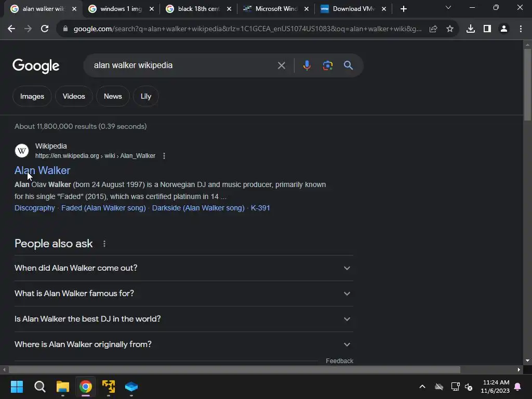The height and width of the screenshot is (399, 532).
Task: Start voice search with microphone
Action: pyautogui.click(x=307, y=65)
